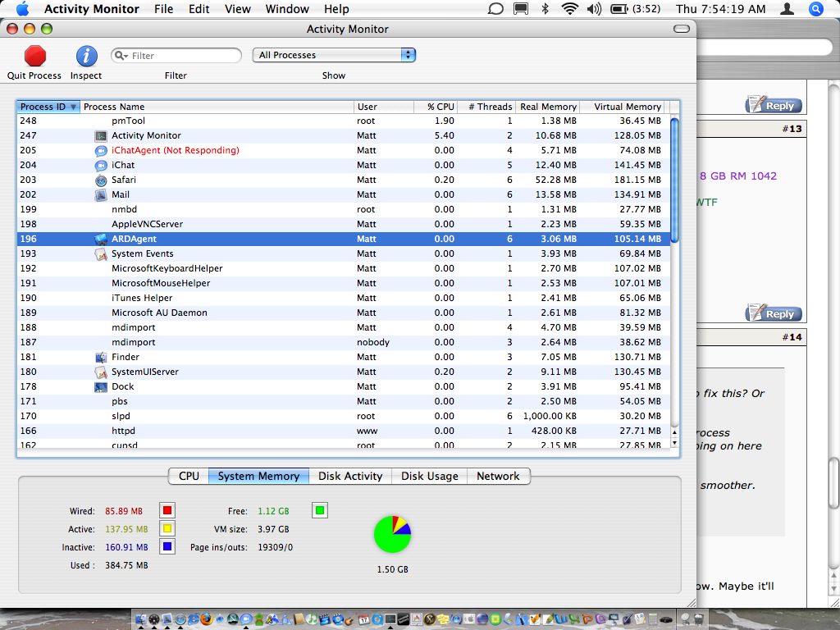Click the System Events process icon

tap(101, 254)
